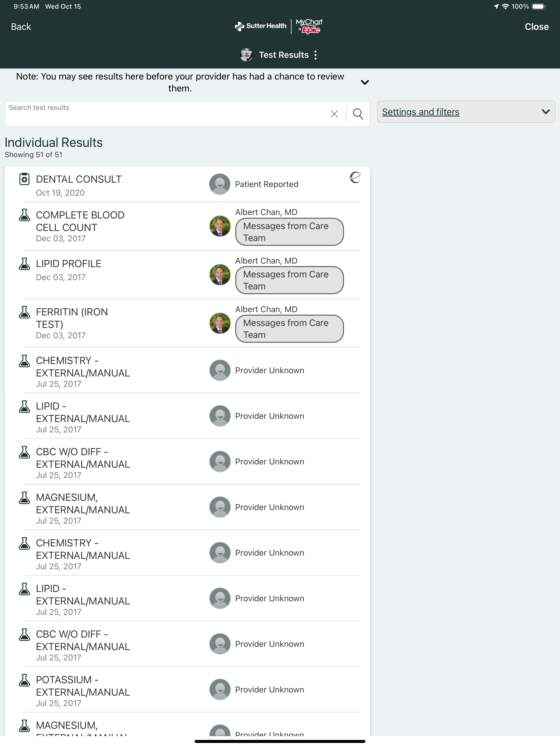Tap Albert Chan photo on LIPID PROFILE row
This screenshot has height=747, width=560.
pyautogui.click(x=220, y=275)
